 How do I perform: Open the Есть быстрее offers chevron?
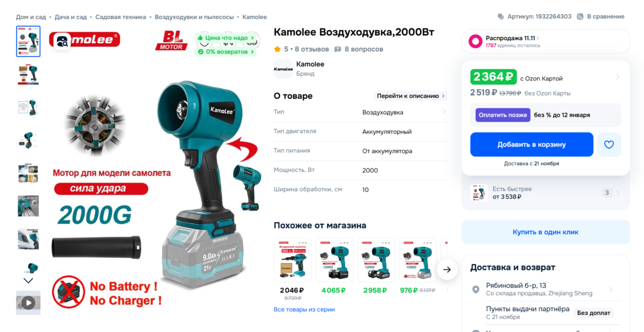(618, 193)
